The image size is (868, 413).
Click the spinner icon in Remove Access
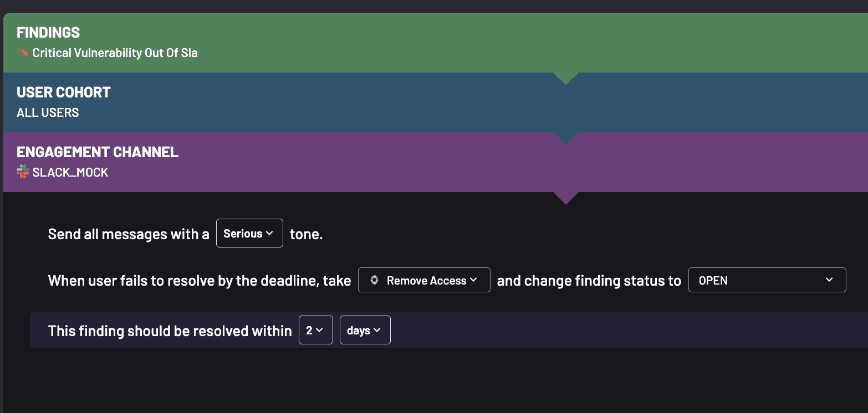coord(374,280)
